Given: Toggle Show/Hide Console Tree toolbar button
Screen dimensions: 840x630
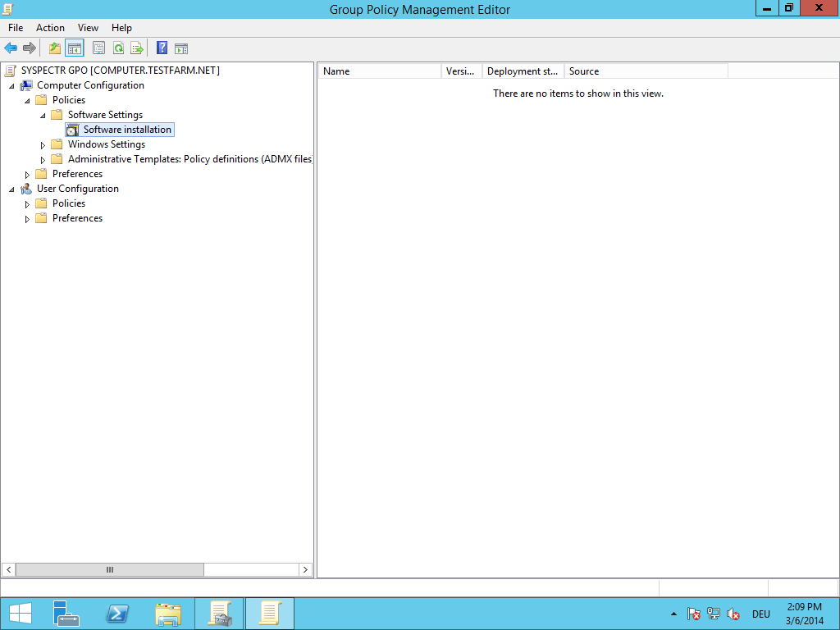Looking at the screenshot, I should (x=75, y=48).
